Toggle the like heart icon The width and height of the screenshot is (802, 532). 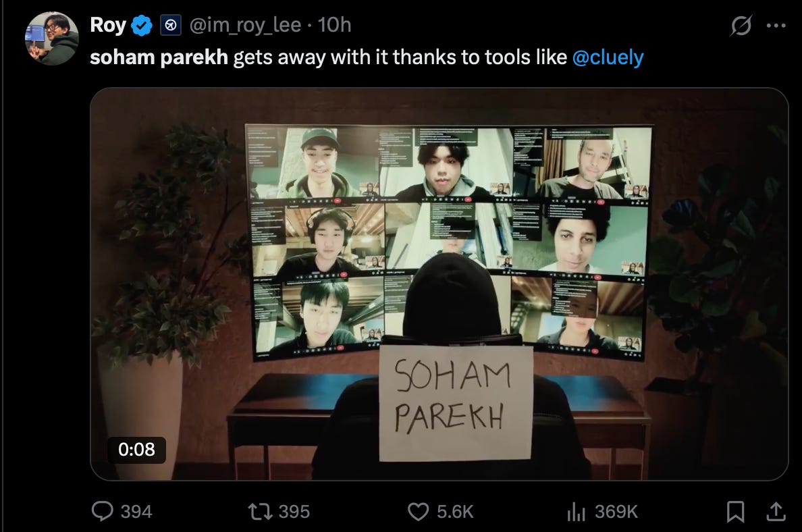(419, 512)
